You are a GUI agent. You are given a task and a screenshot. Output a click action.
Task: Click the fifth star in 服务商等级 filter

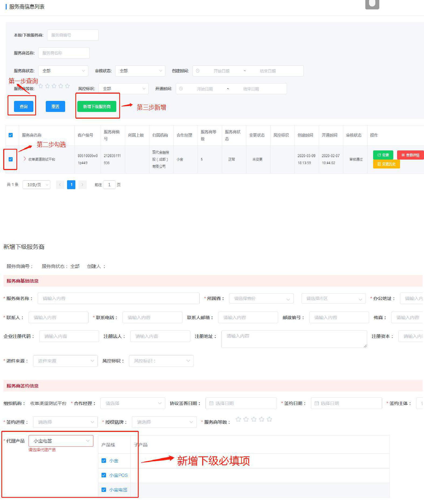pos(67,86)
